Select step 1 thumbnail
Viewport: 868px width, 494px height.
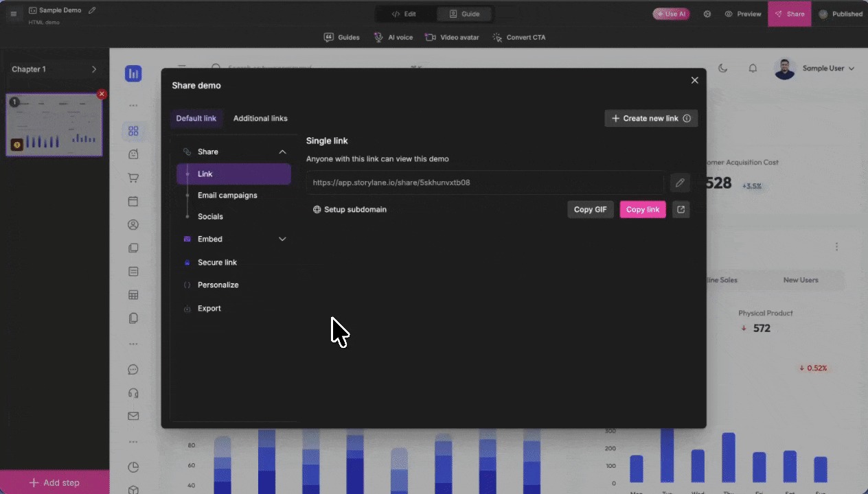click(x=54, y=125)
